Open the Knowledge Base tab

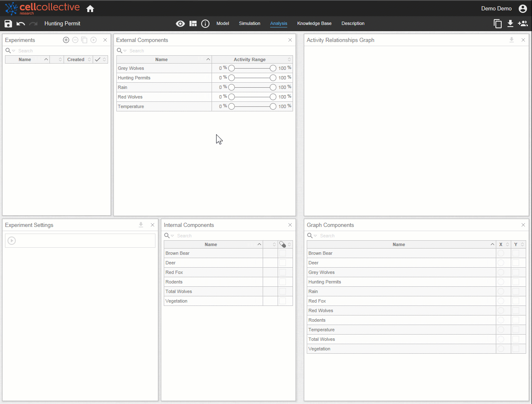pos(314,24)
